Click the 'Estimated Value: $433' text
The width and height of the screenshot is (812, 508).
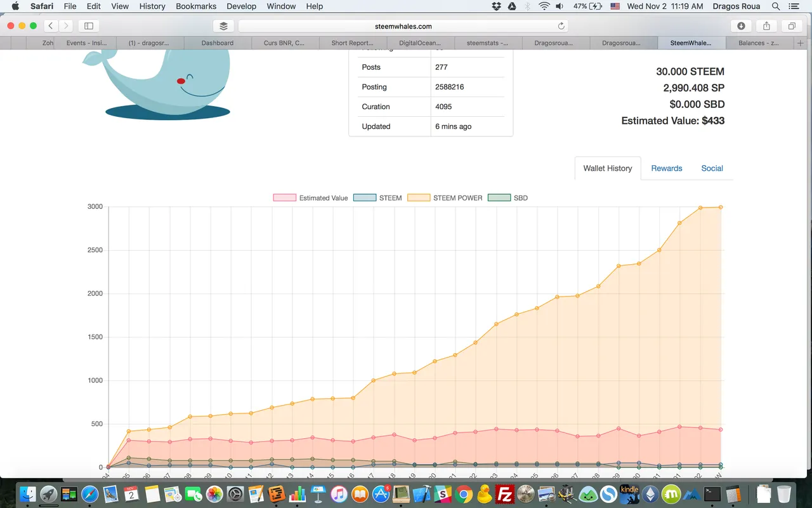pos(673,121)
